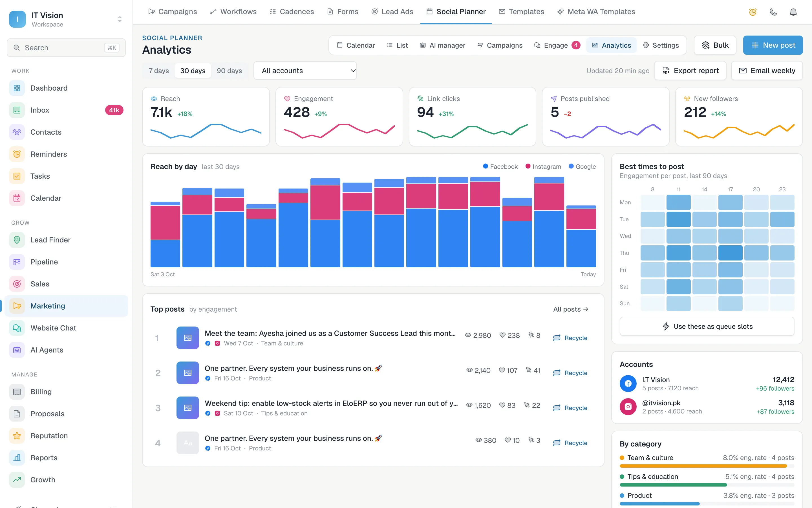Open Lead Finder in sidebar
The width and height of the screenshot is (812, 508).
(66, 240)
